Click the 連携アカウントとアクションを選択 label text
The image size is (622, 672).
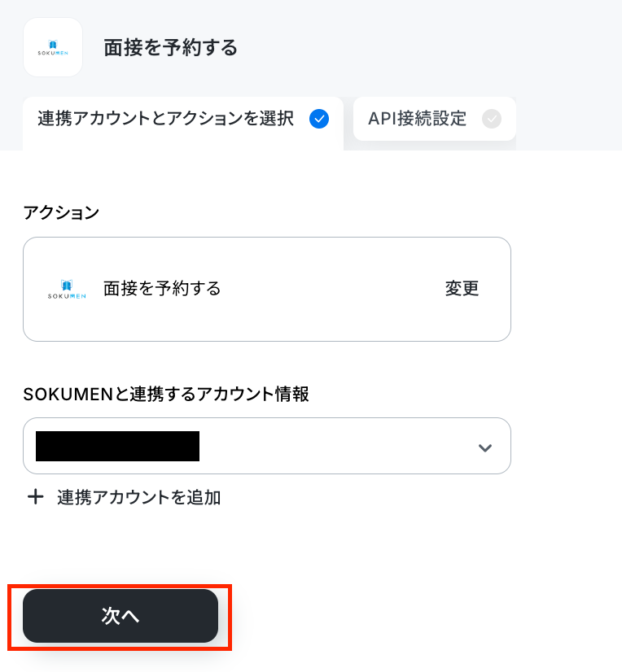pos(165,119)
